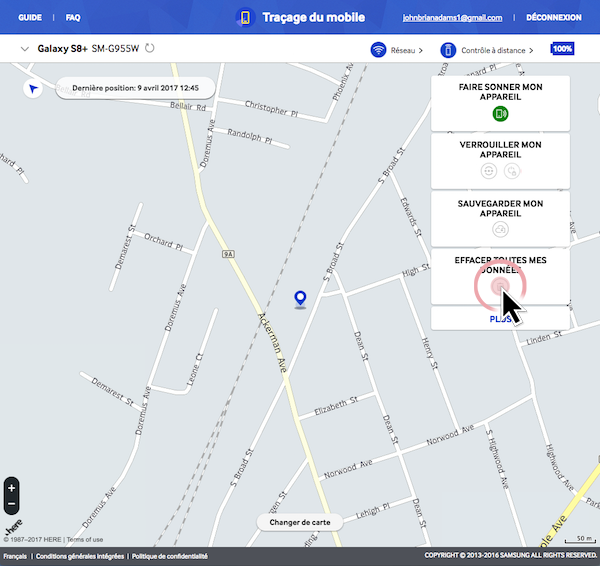Click the Traçage du mobile phone logo icon
Image resolution: width=600 pixels, height=566 pixels.
coord(245,17)
